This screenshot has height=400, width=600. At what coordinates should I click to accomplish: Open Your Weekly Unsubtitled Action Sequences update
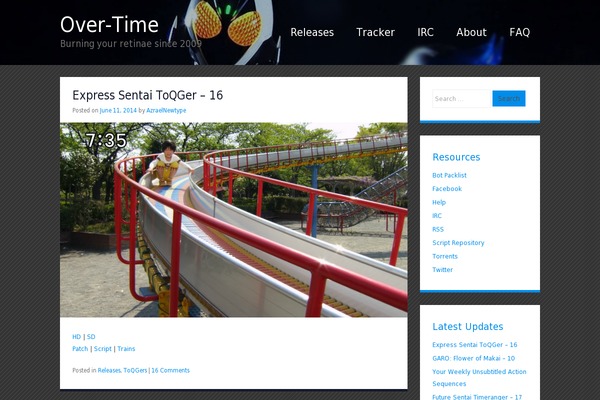point(479,377)
